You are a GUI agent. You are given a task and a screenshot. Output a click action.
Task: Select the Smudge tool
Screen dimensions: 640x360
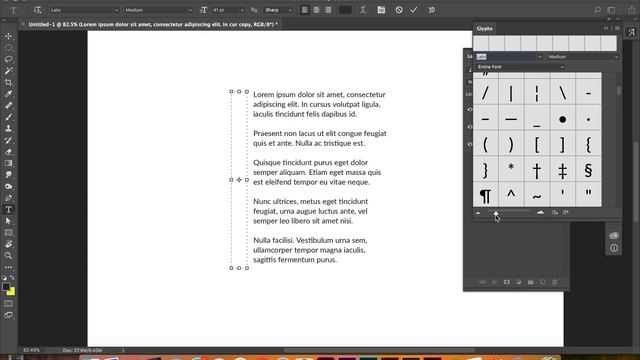tap(8, 175)
